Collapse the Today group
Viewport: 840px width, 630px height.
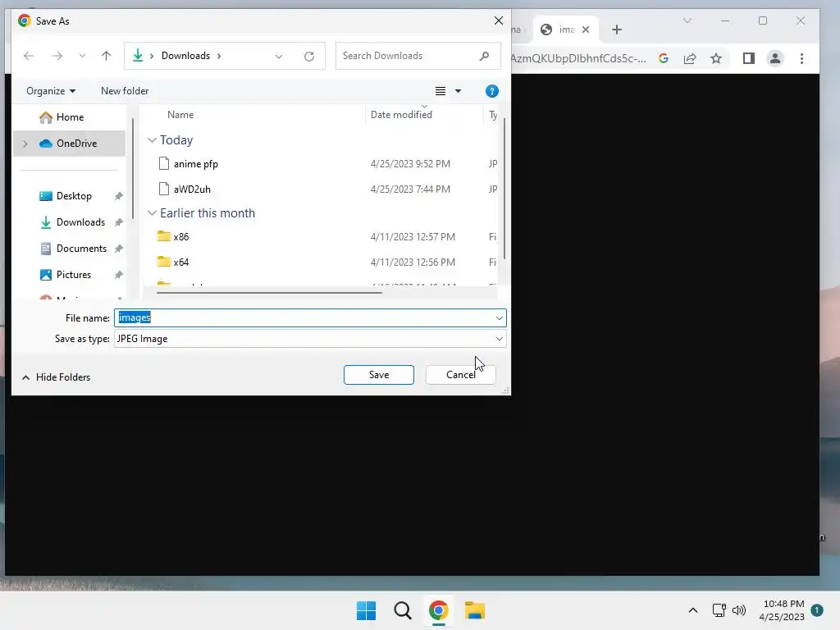[x=152, y=140]
